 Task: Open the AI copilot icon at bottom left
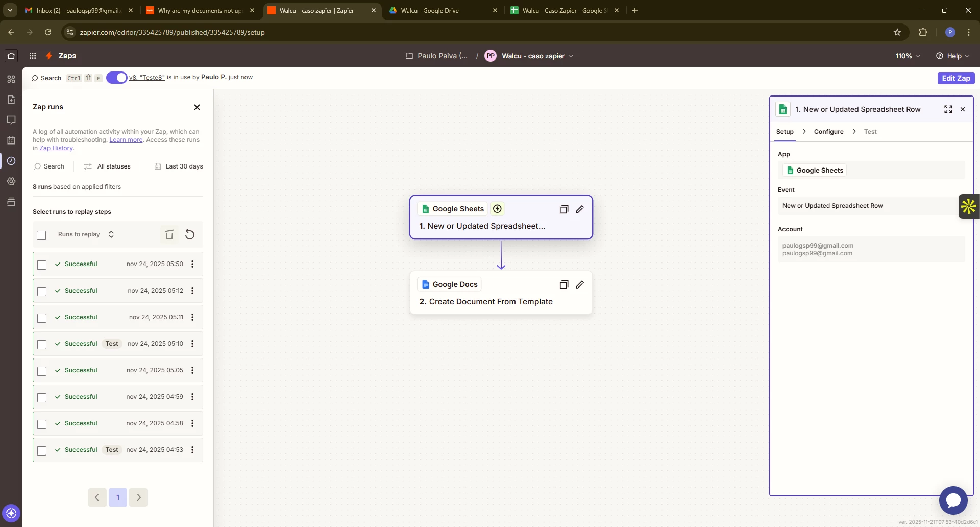11,513
